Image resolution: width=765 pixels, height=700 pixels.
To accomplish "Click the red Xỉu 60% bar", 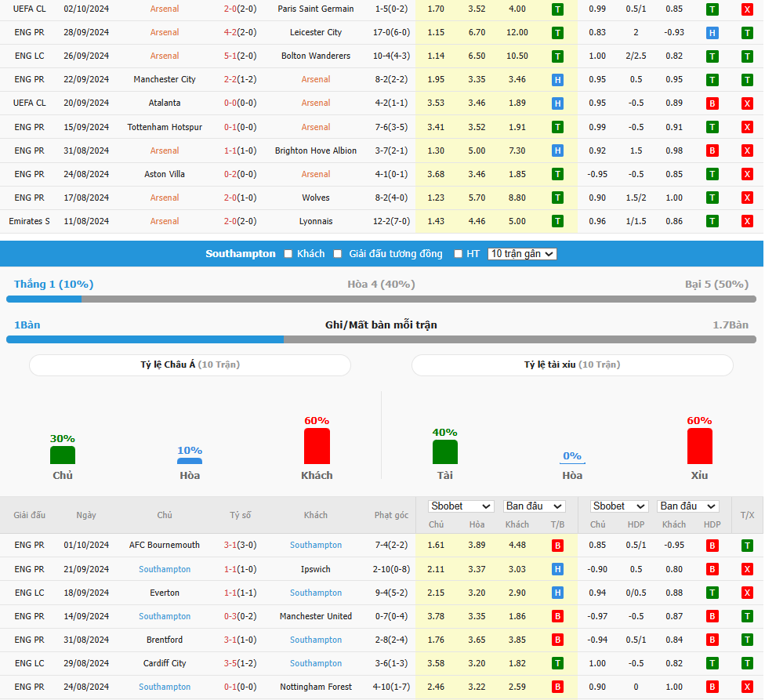I will (700, 446).
